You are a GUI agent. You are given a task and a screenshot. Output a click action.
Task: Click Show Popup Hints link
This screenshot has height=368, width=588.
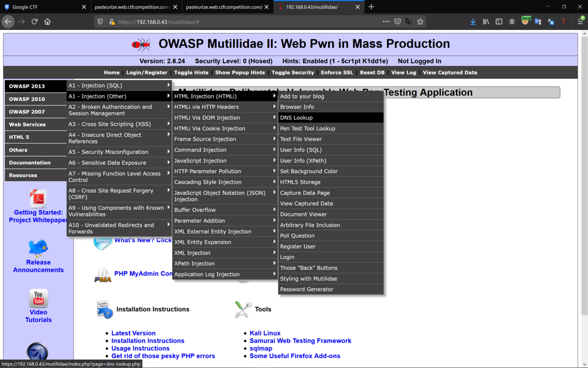coord(240,73)
